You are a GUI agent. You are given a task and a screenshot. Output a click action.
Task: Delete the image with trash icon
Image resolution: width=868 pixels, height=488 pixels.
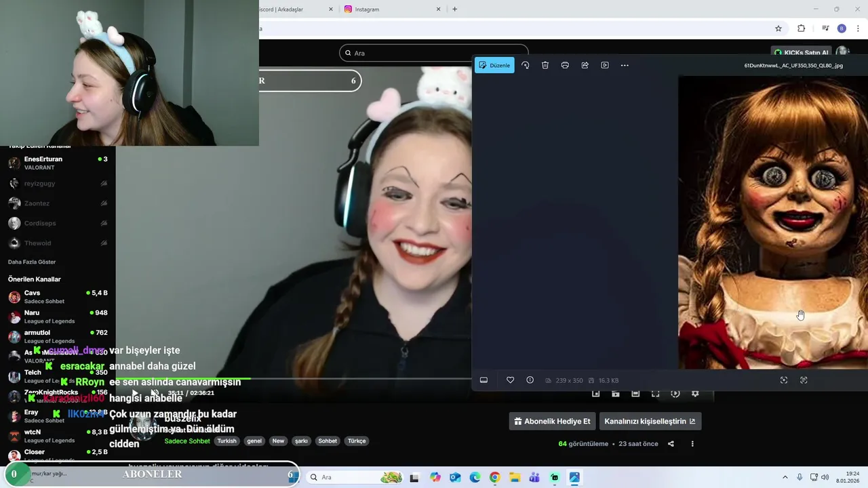pyautogui.click(x=545, y=65)
